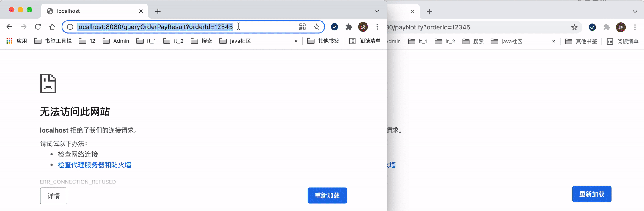644x211 pixels.
Task: Click QR code icon in address bar
Action: [302, 27]
